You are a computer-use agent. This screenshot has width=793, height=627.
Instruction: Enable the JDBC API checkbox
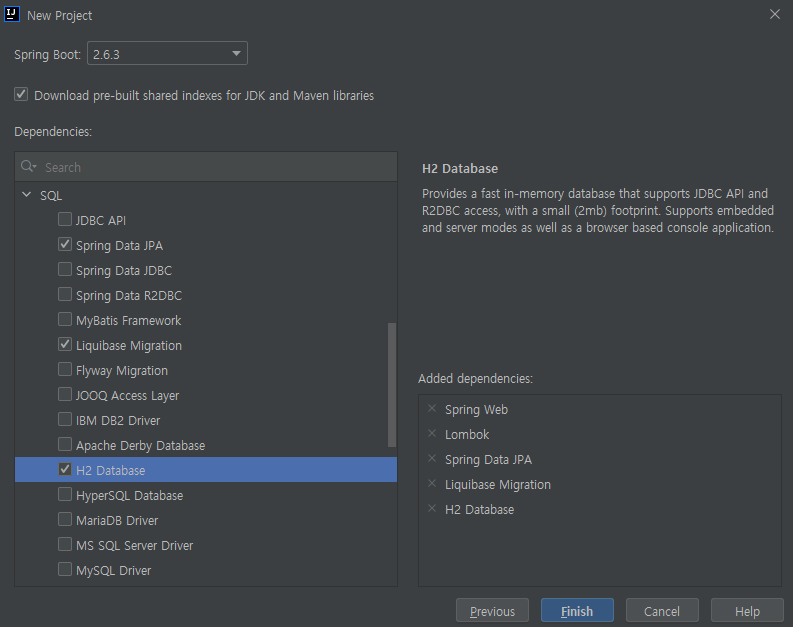tap(65, 219)
